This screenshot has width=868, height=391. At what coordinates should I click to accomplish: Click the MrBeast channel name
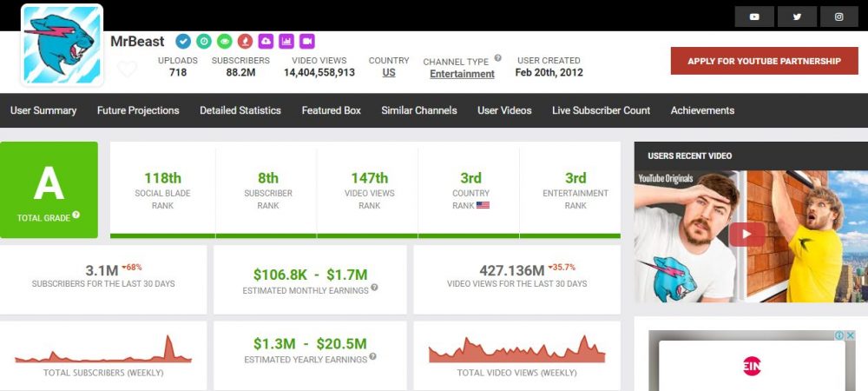(137, 42)
